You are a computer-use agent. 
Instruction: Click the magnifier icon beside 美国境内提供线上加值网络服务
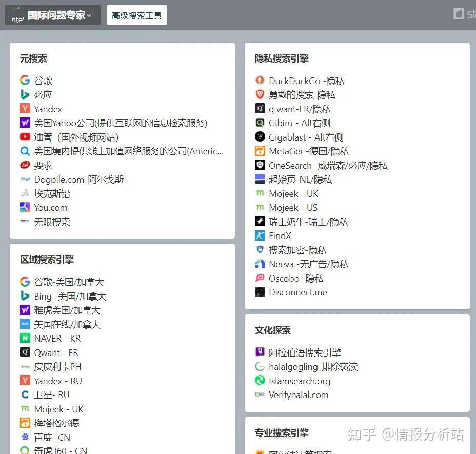coord(25,151)
